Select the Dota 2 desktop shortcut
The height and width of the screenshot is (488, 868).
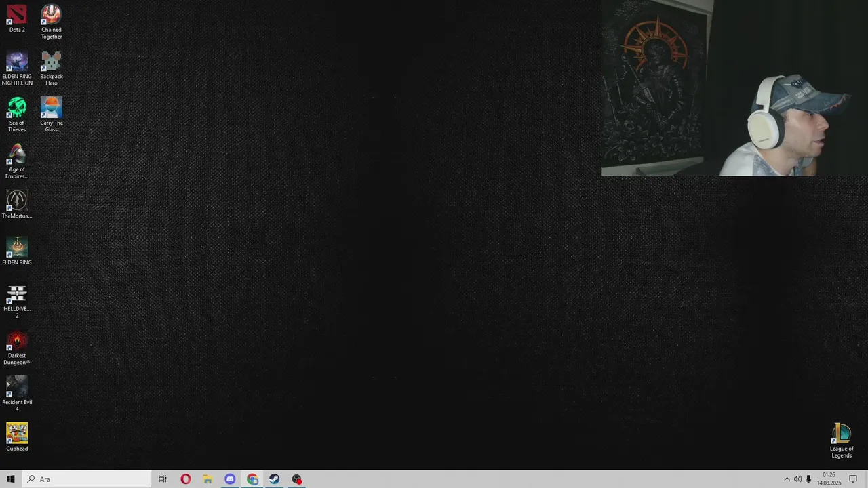click(x=17, y=19)
